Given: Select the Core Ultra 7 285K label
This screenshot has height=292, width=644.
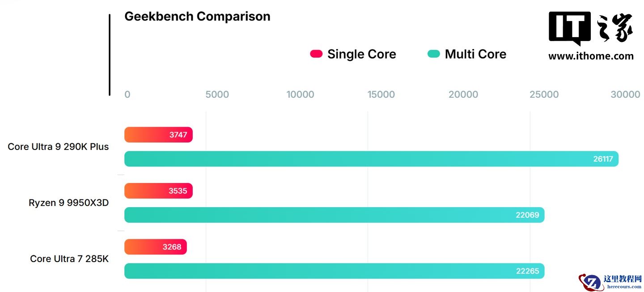Looking at the screenshot, I should (x=69, y=259).
